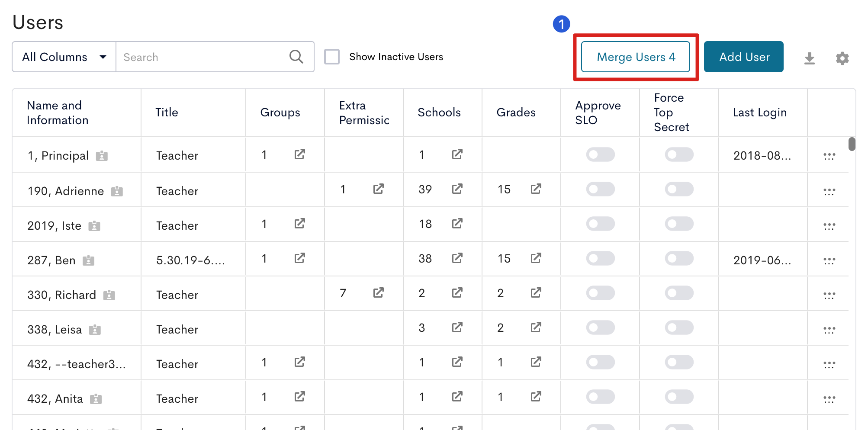Image resolution: width=868 pixels, height=430 pixels.
Task: Open row actions menu for 190, Adrienne
Action: coord(829,191)
